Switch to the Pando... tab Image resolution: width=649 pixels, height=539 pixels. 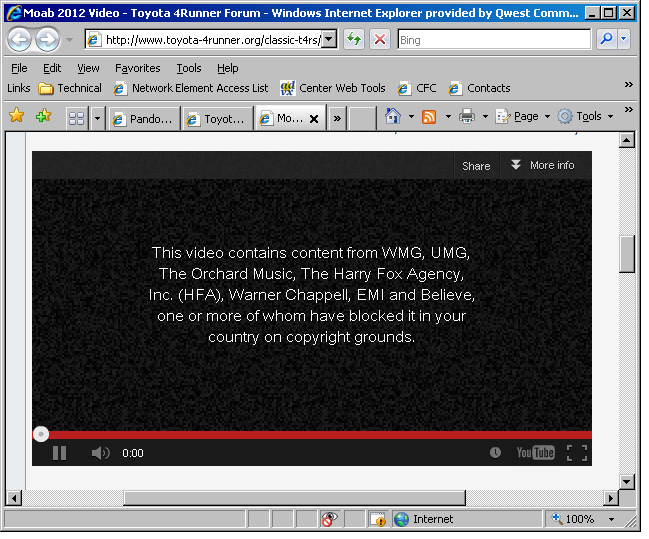pyautogui.click(x=144, y=119)
